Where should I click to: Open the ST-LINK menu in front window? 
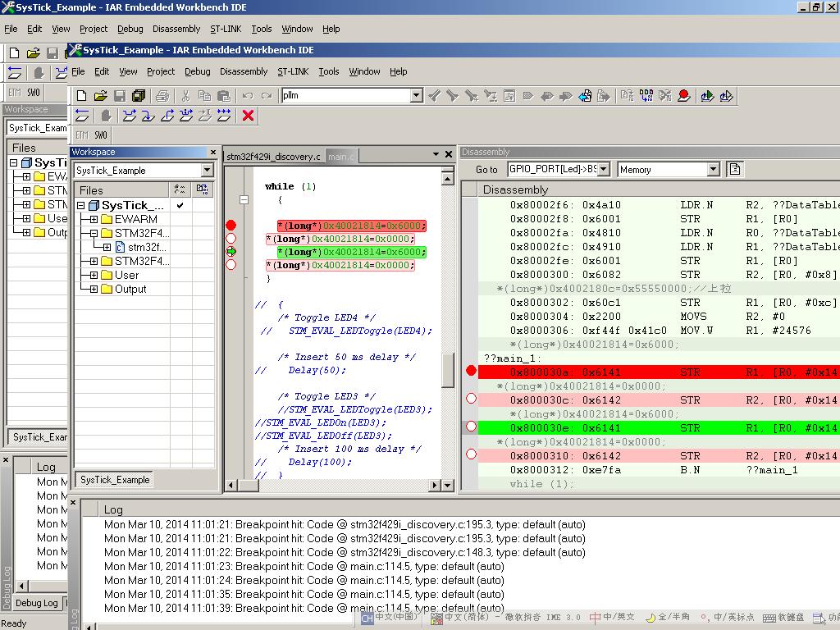(x=293, y=71)
